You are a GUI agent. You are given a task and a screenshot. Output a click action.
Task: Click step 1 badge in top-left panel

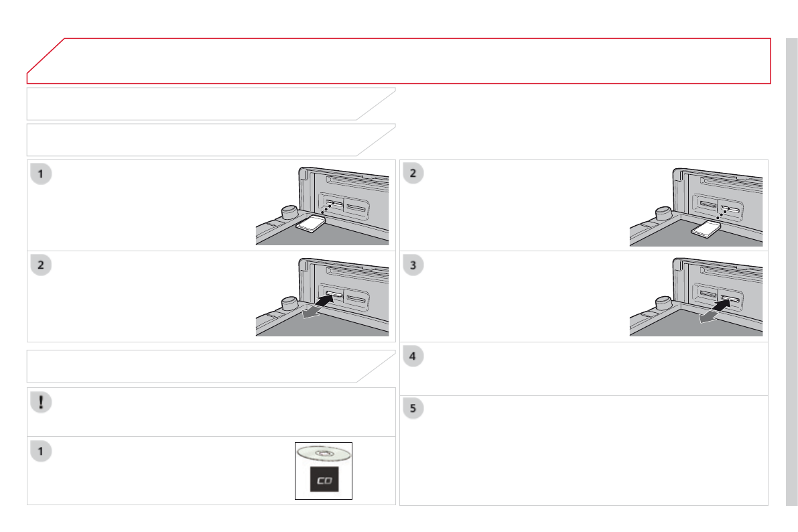[x=42, y=174]
